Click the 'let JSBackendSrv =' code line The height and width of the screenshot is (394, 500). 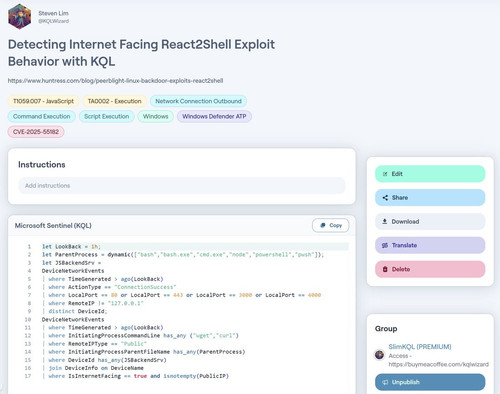click(71, 263)
